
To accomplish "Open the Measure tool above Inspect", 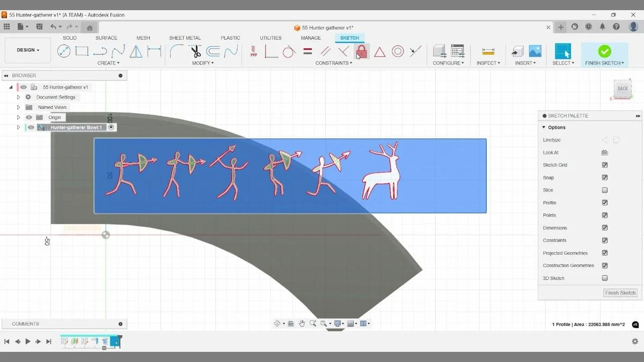I will point(487,51).
